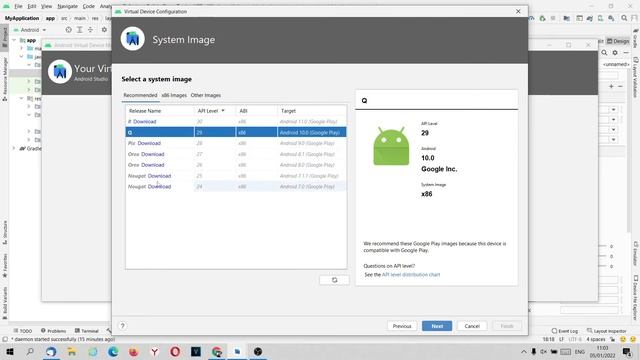
Task: Open the dialog help question mark
Action: coord(122,326)
